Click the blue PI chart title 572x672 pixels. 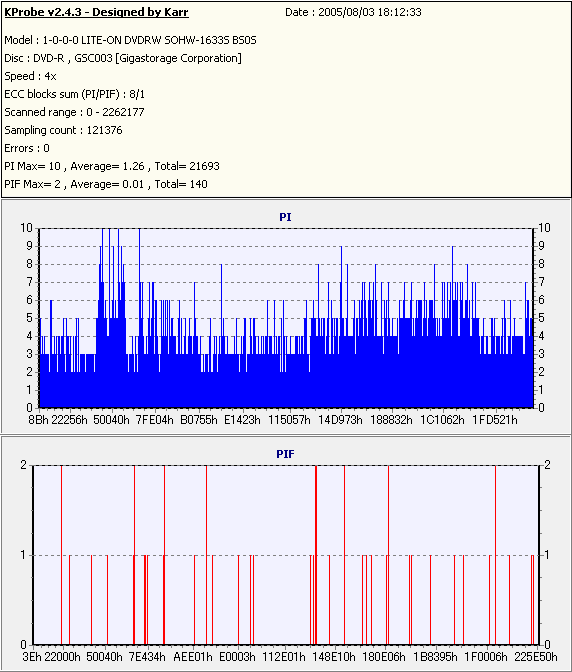tap(285, 217)
